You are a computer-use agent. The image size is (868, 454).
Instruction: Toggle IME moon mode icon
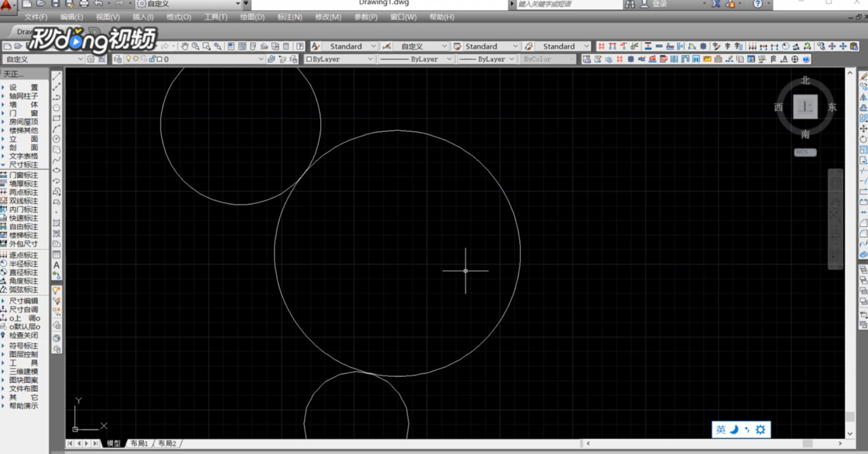coord(734,429)
